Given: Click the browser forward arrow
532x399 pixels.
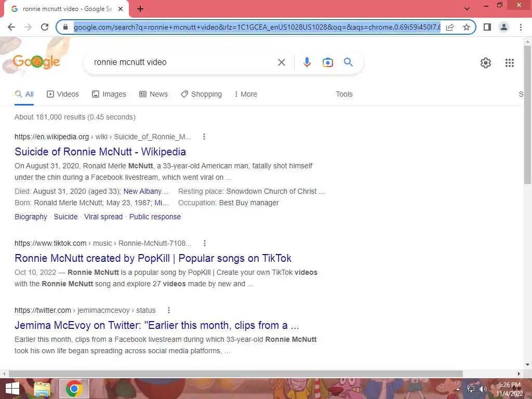Looking at the screenshot, I should click(28, 27).
